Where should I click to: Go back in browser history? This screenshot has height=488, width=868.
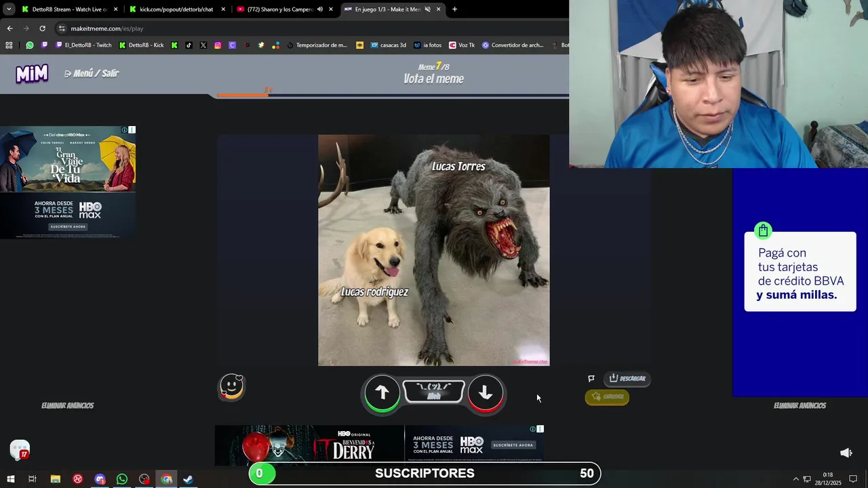9,28
